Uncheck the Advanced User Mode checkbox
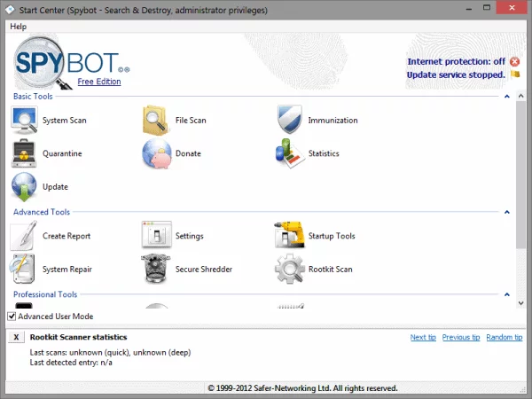 12,317
